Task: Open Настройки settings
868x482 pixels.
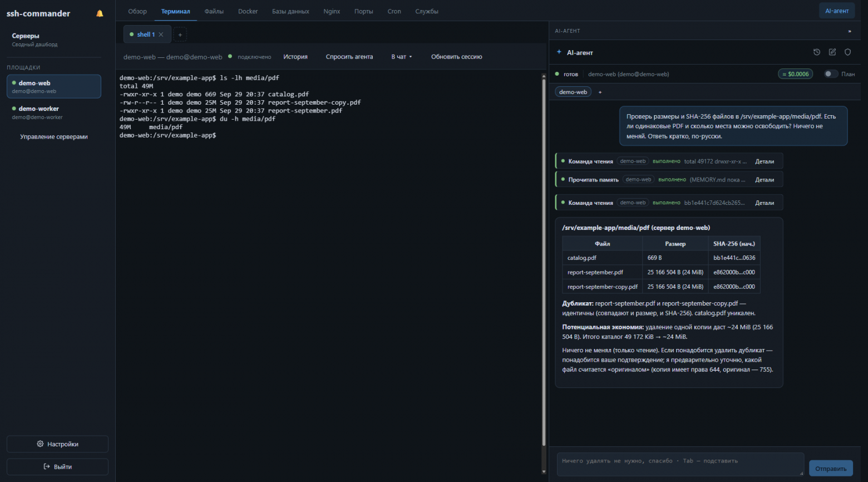Action: 57,444
